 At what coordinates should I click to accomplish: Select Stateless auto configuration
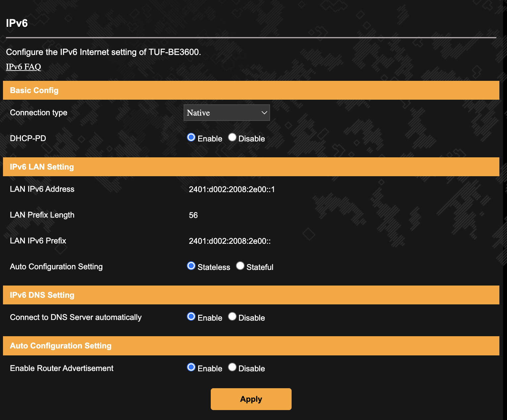(x=191, y=266)
